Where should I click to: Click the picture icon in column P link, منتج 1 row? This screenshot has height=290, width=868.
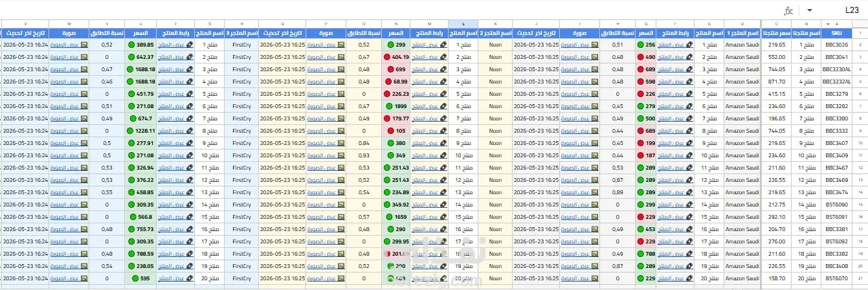pos(341,45)
